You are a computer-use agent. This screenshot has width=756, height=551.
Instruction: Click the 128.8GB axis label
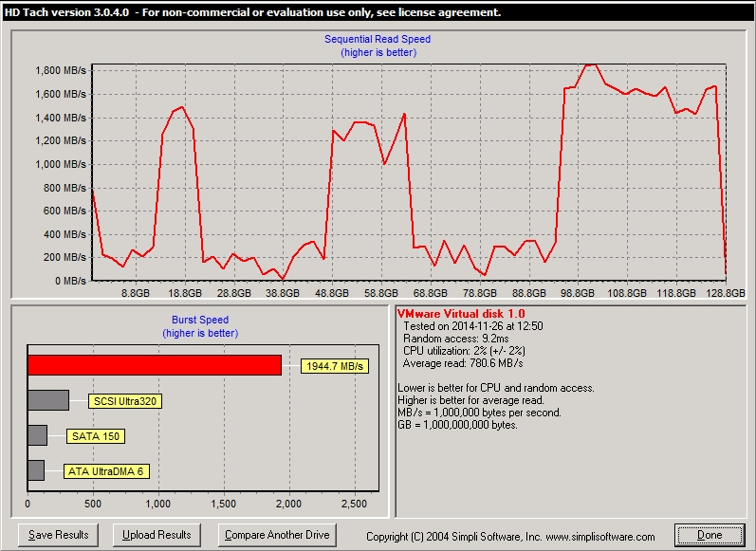[x=726, y=293]
